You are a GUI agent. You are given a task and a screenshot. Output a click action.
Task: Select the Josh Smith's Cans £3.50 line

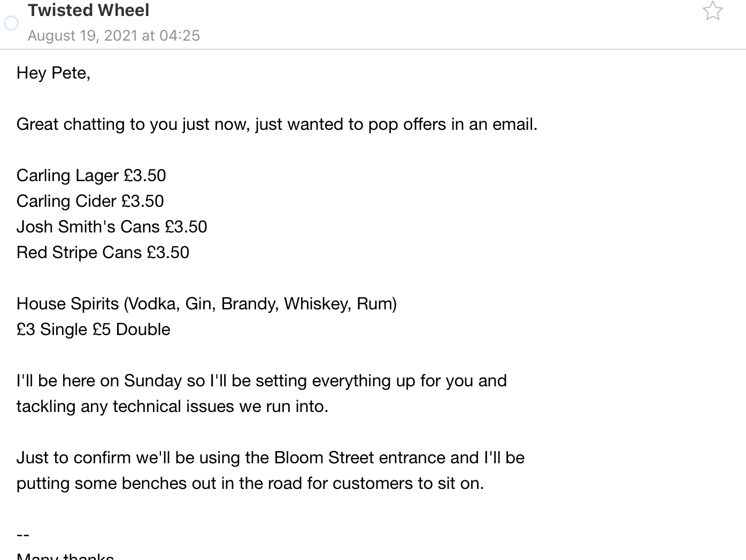point(112,227)
